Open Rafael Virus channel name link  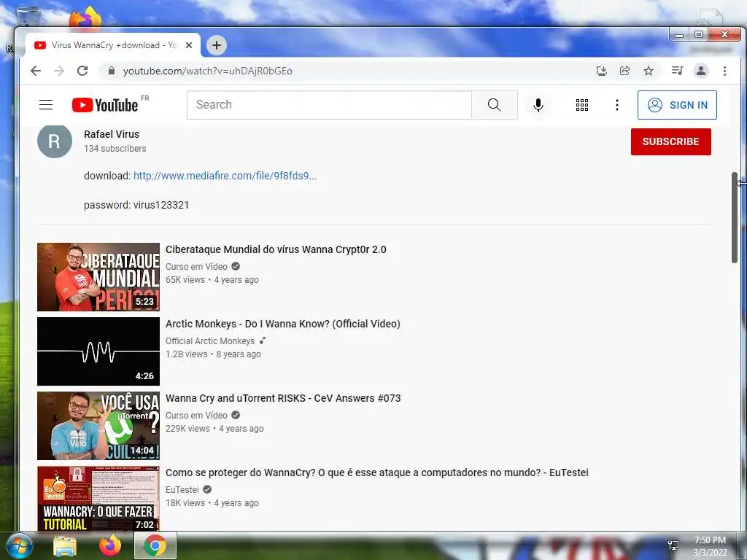[112, 134]
